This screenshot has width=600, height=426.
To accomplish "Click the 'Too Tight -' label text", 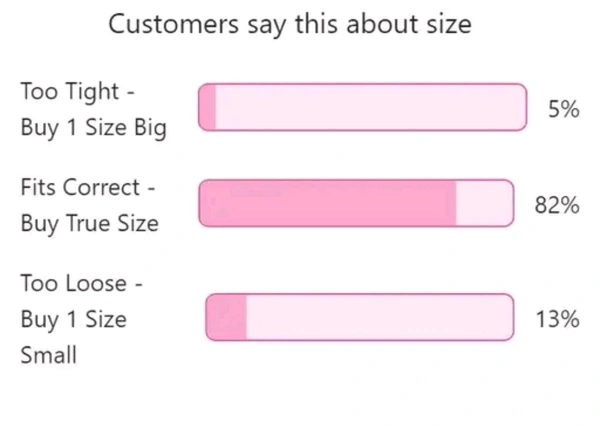I will pos(77,92).
